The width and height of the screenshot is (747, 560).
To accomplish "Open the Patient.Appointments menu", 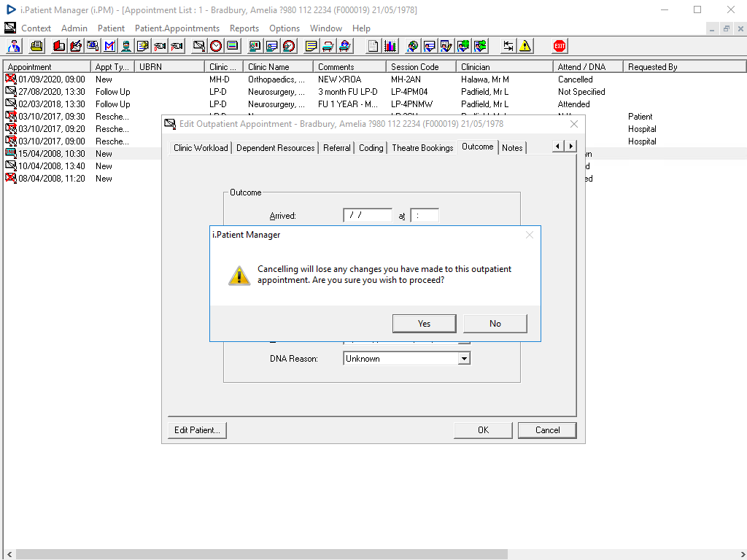I will [177, 28].
